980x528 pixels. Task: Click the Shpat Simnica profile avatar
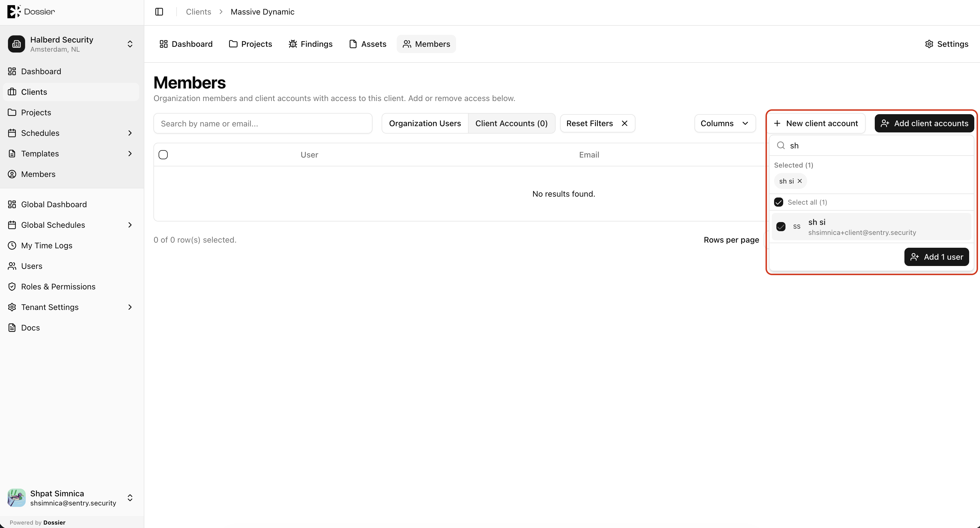[16, 497]
